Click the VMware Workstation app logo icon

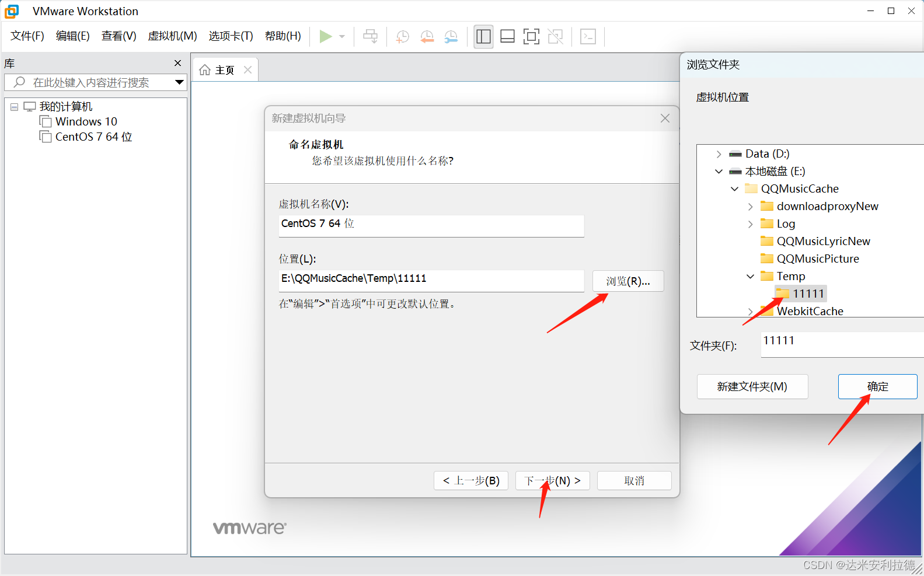tap(12, 11)
